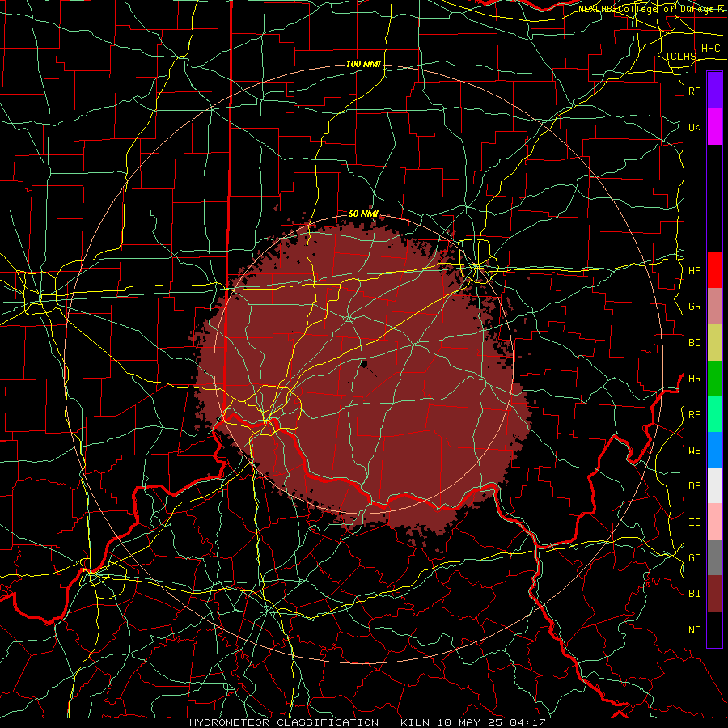Click the 50 NMI range ring label
728x728 pixels.
(x=363, y=214)
